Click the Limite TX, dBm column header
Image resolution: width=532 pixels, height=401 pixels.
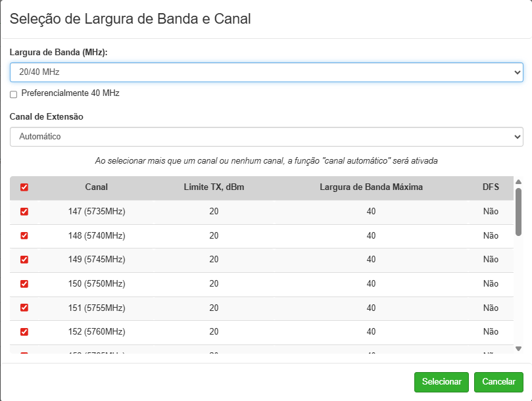[x=214, y=187]
